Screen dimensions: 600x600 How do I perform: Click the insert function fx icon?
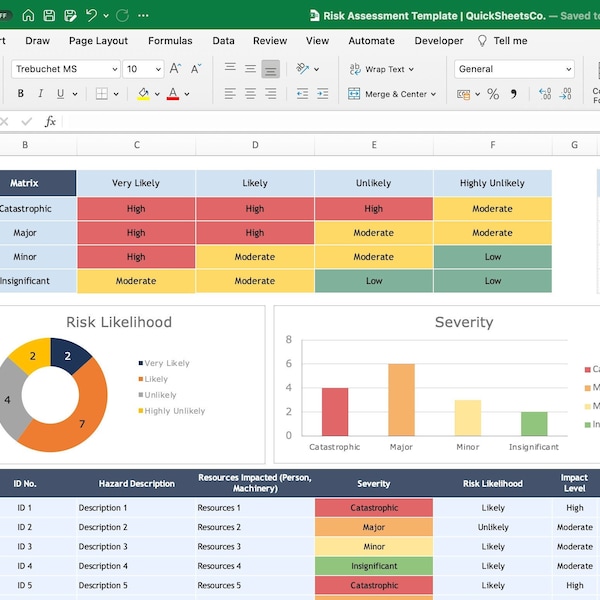[x=50, y=121]
